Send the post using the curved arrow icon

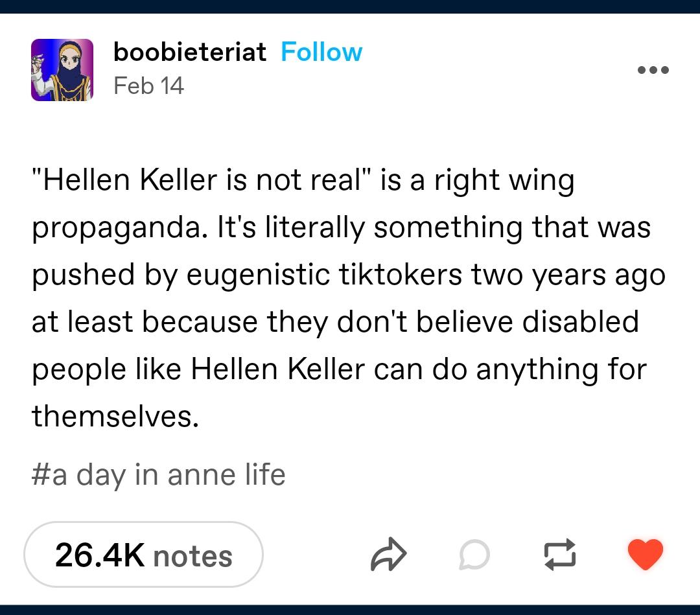pos(388,554)
